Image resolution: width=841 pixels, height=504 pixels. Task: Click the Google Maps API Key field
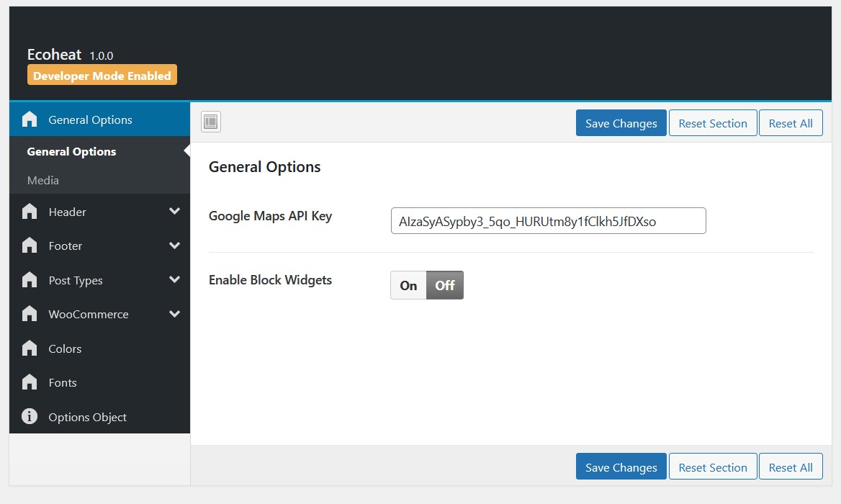click(548, 221)
